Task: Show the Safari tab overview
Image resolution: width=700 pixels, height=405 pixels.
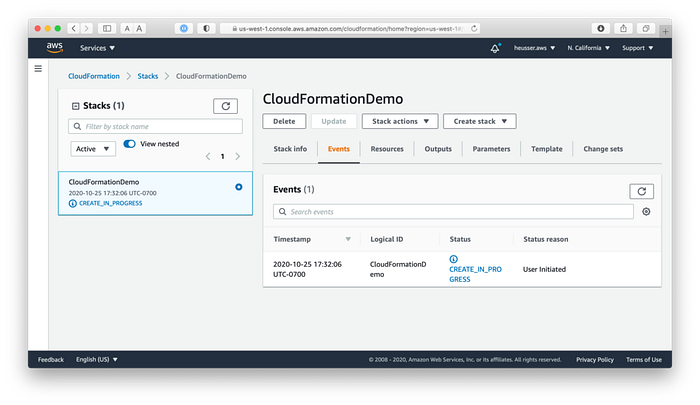Action: click(646, 28)
